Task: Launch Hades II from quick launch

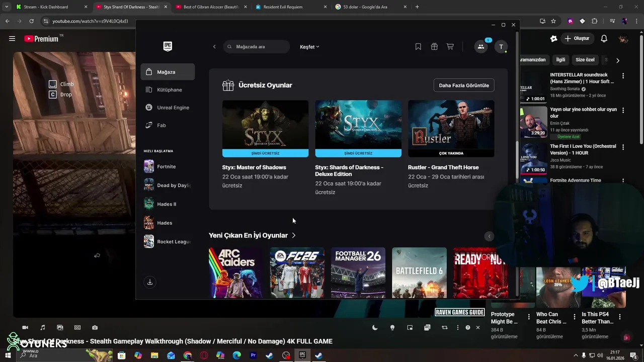Action: (168, 204)
